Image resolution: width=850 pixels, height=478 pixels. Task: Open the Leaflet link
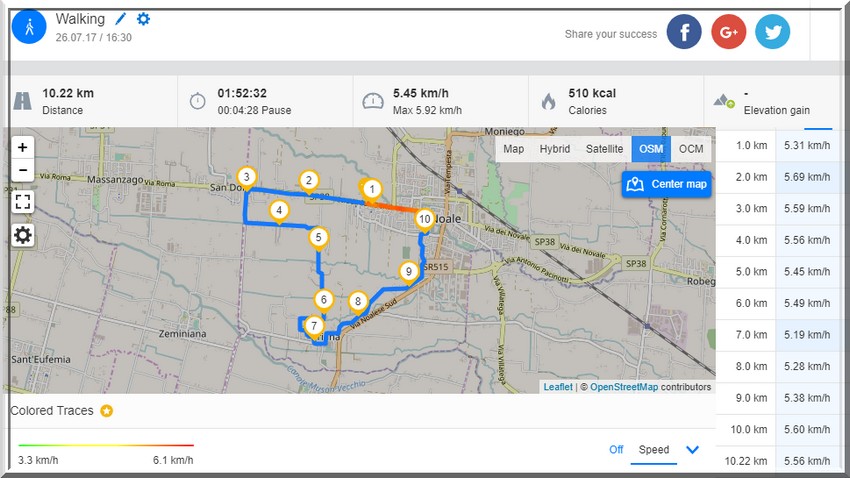pos(558,387)
